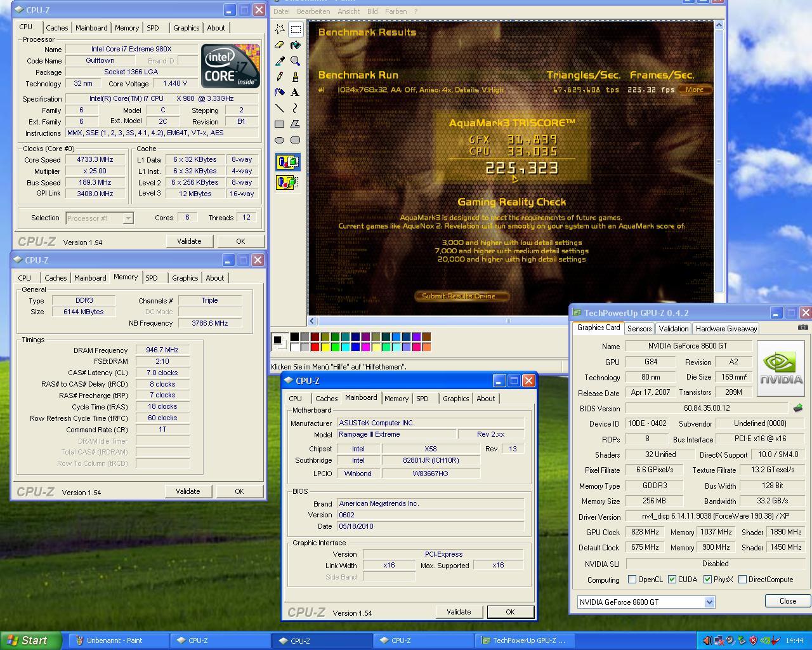Click OK in the Memory CPU-Z window
812x650 pixels.
click(239, 491)
